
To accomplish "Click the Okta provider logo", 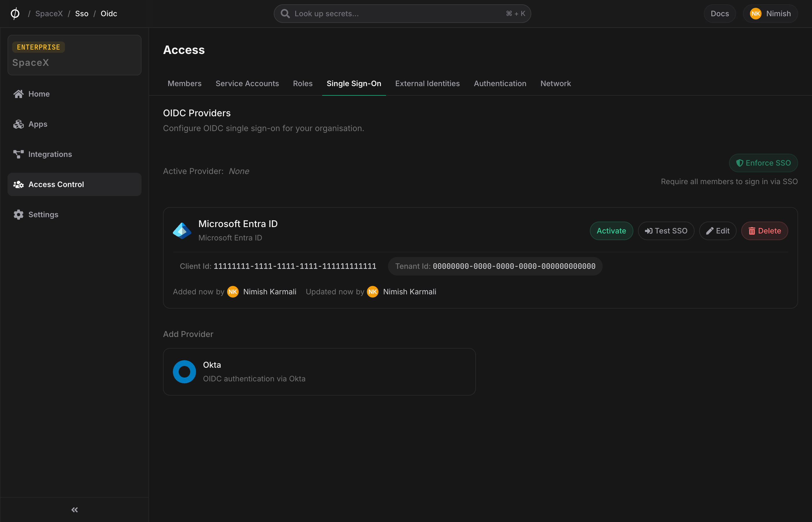I will point(184,371).
